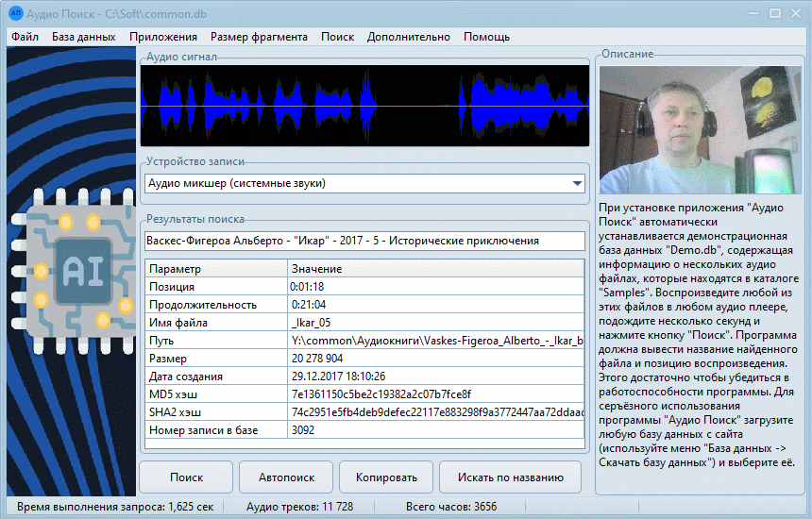This screenshot has height=519, width=812.
Task: Click the Audio Poisk app icon in title bar
Action: [15, 13]
